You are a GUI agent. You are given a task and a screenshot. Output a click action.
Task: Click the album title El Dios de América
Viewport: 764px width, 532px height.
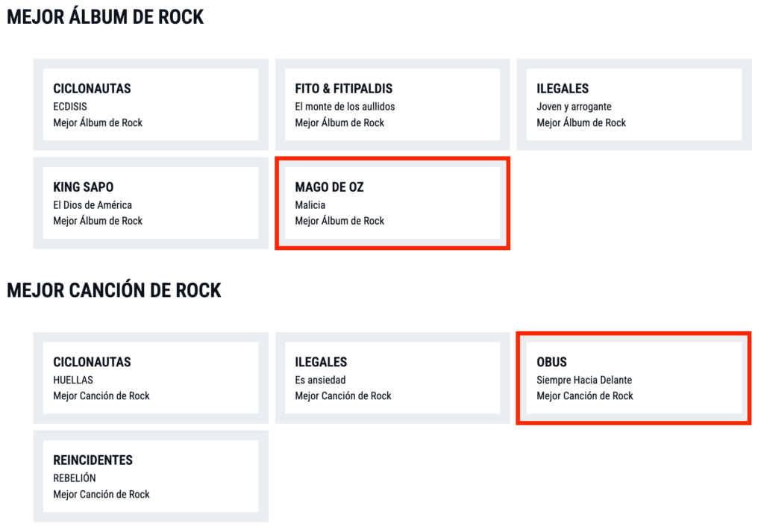(x=93, y=204)
